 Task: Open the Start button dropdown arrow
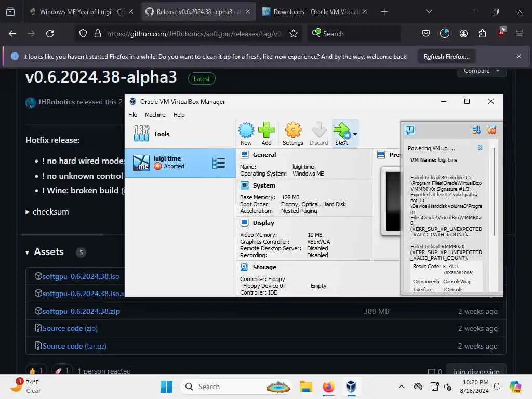[x=355, y=134]
